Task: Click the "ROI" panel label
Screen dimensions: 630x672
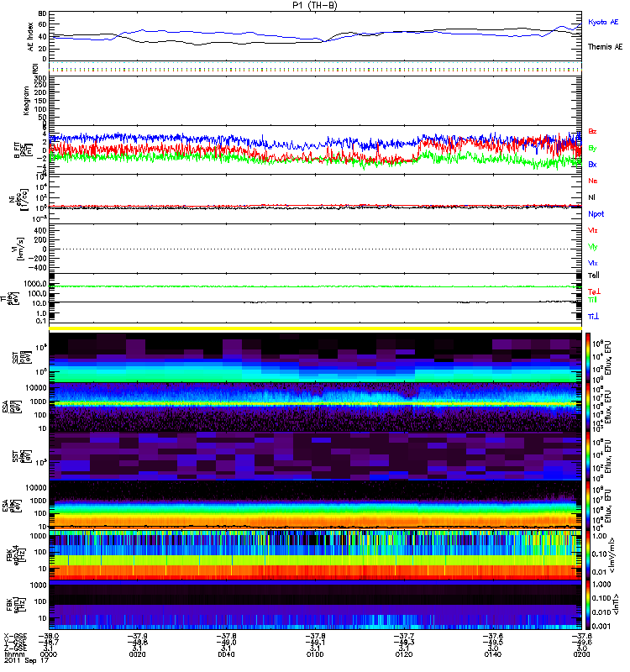Action: pos(35,68)
